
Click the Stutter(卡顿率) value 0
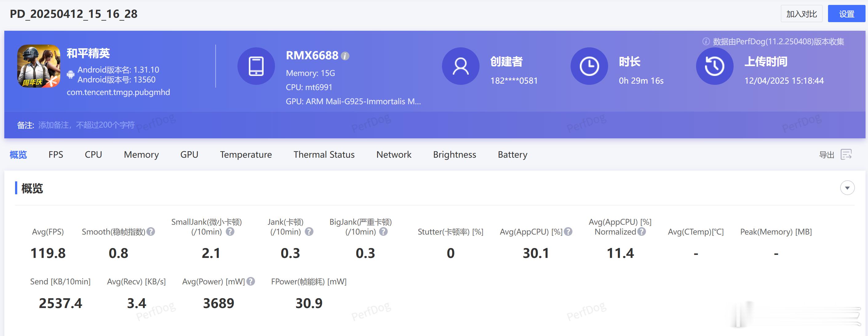(x=451, y=253)
